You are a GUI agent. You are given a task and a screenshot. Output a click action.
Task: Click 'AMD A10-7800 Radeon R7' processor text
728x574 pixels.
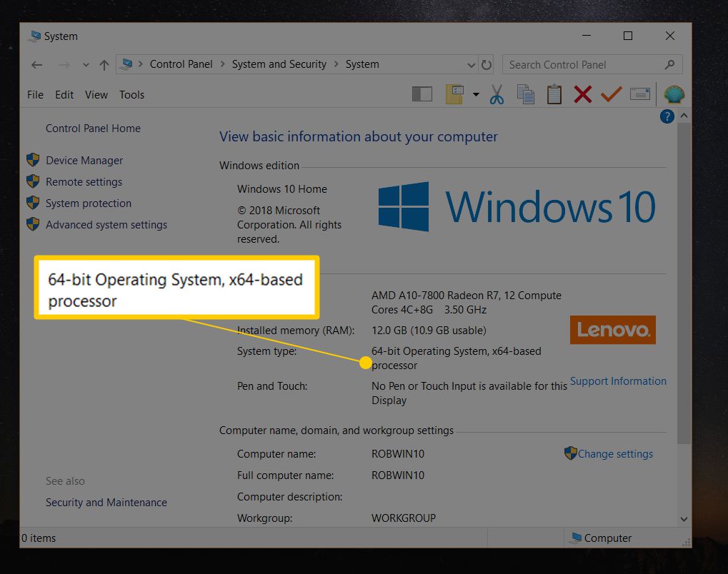(436, 296)
